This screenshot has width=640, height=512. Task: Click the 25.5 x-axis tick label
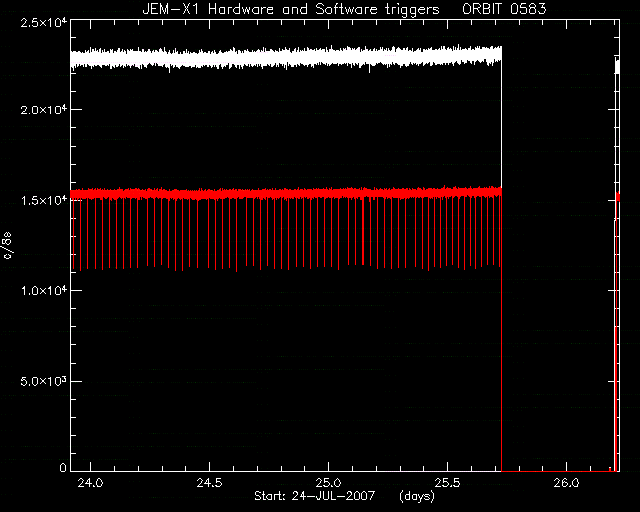click(x=447, y=483)
